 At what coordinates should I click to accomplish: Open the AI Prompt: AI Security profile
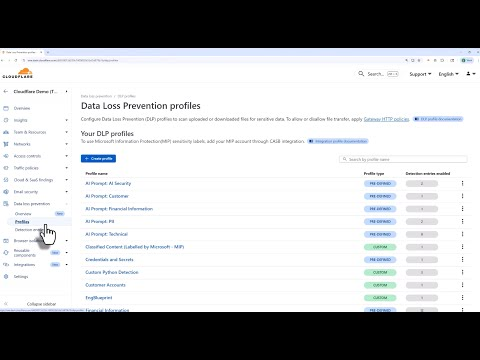pyautogui.click(x=108, y=183)
